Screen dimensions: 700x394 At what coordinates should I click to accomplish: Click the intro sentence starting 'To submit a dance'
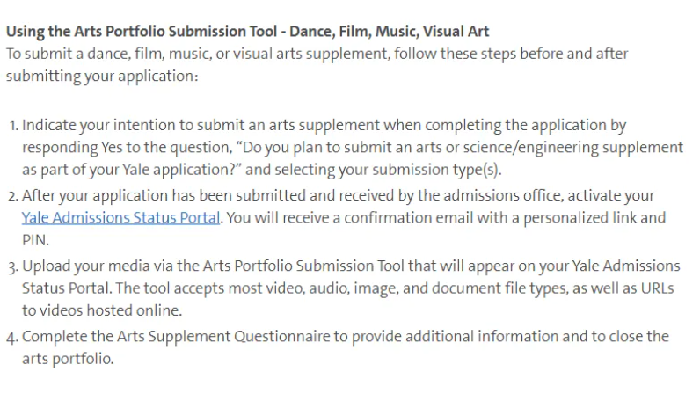[317, 65]
